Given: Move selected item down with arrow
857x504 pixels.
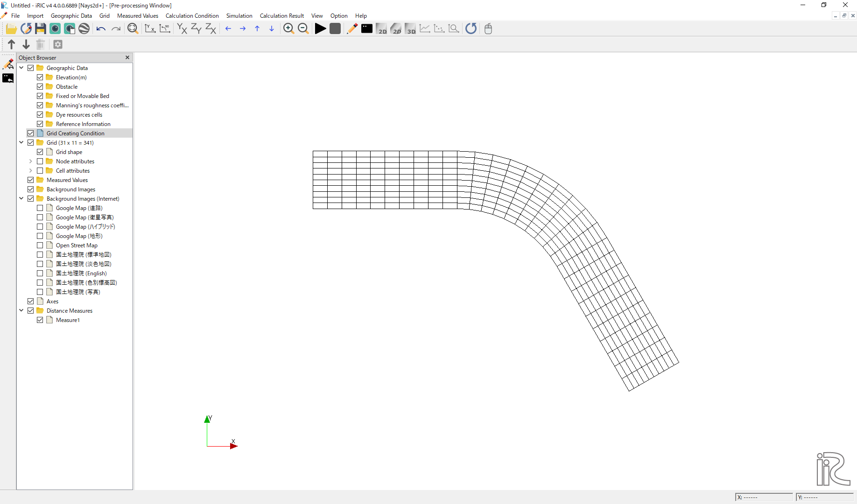Looking at the screenshot, I should click(x=26, y=44).
